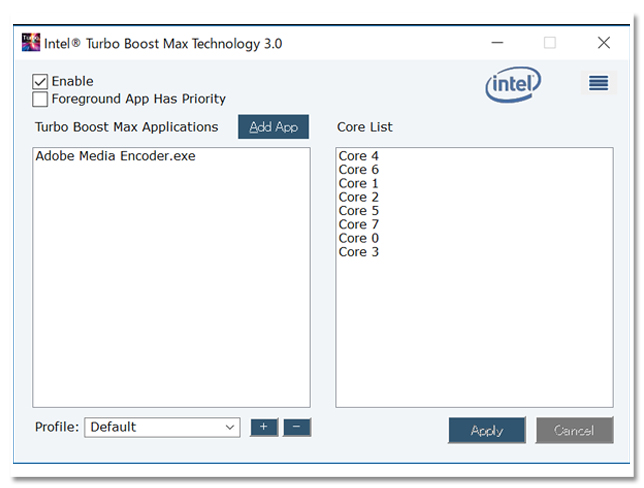Select Core 2 in Core List
The height and width of the screenshot is (488, 644).
click(x=359, y=197)
